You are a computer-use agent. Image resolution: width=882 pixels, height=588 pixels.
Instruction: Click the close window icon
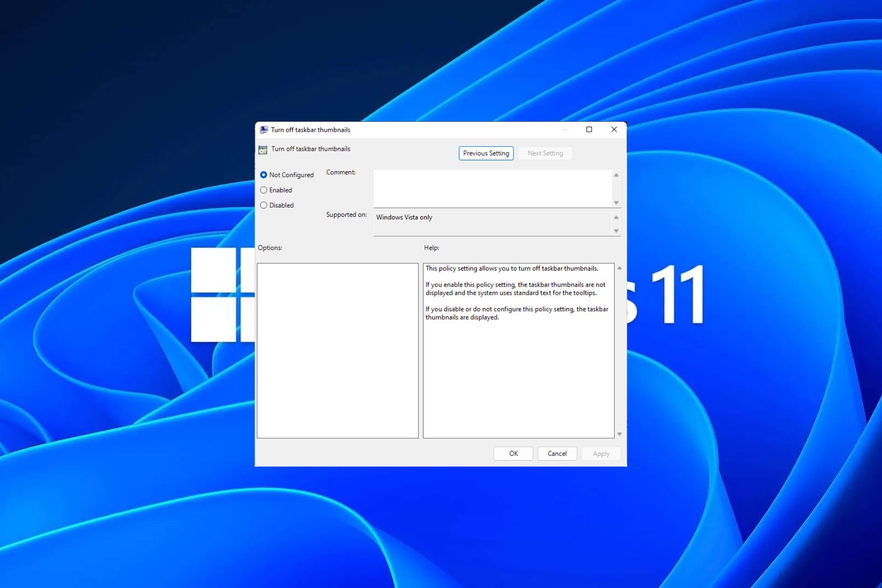613,129
